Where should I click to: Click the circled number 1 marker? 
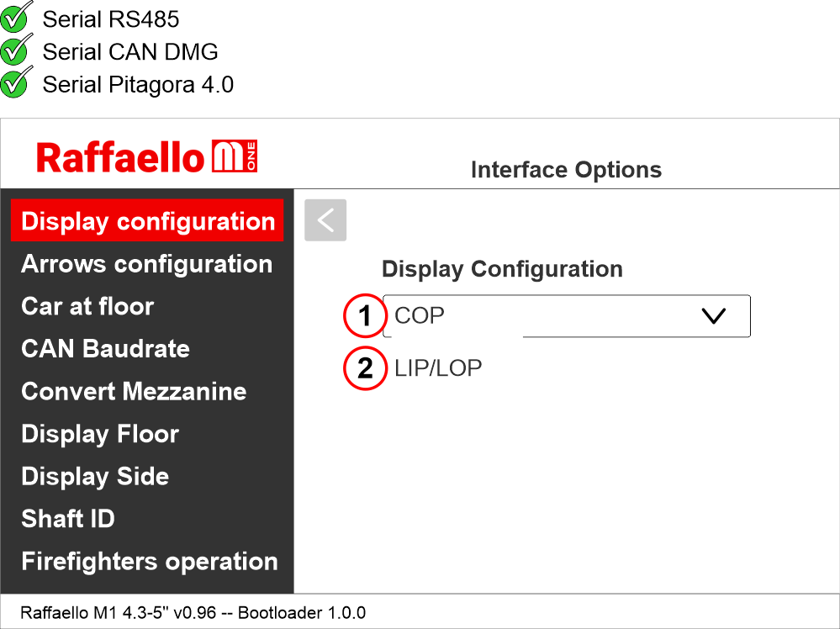365,316
